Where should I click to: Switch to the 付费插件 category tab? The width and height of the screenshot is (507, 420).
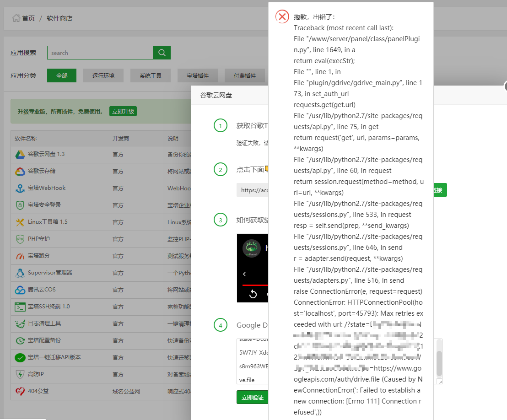click(x=245, y=75)
